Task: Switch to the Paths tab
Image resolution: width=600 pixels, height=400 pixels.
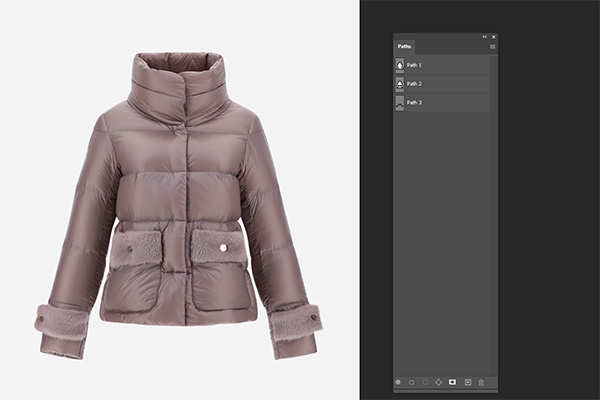Action: point(404,46)
